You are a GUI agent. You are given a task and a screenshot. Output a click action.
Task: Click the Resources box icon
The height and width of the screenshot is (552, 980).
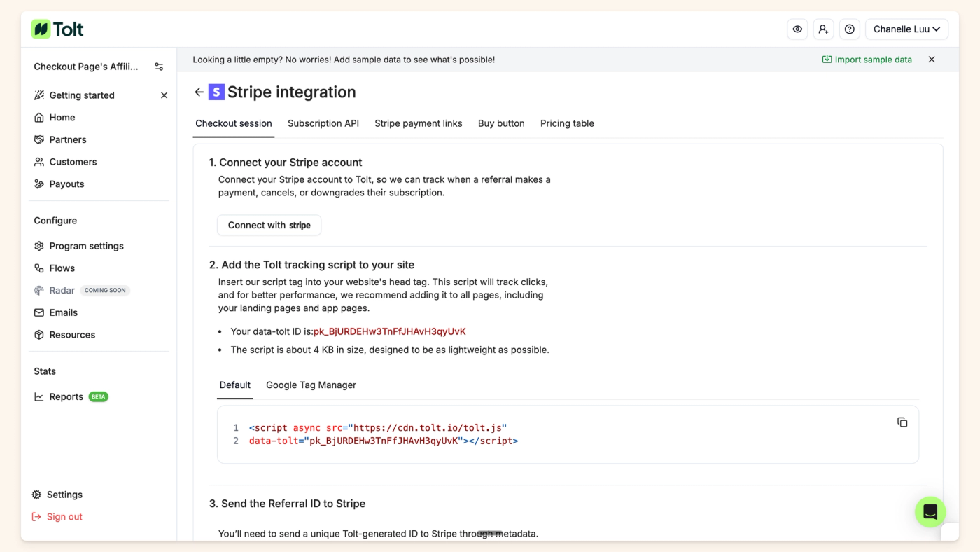coord(39,335)
